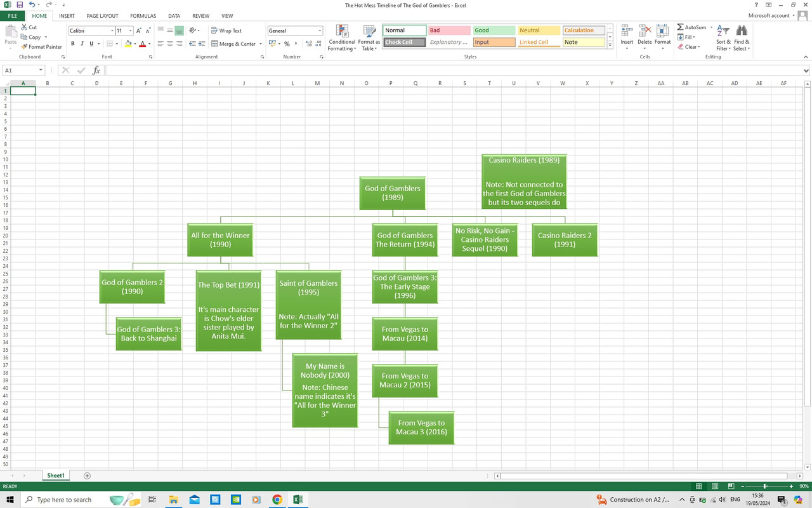Select the Sheet1 worksheet tab
The image size is (812, 508).
tap(56, 476)
